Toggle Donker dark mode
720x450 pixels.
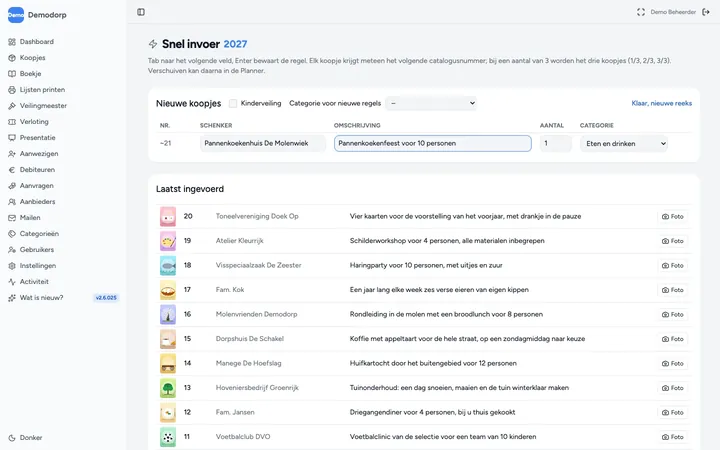tap(26, 438)
